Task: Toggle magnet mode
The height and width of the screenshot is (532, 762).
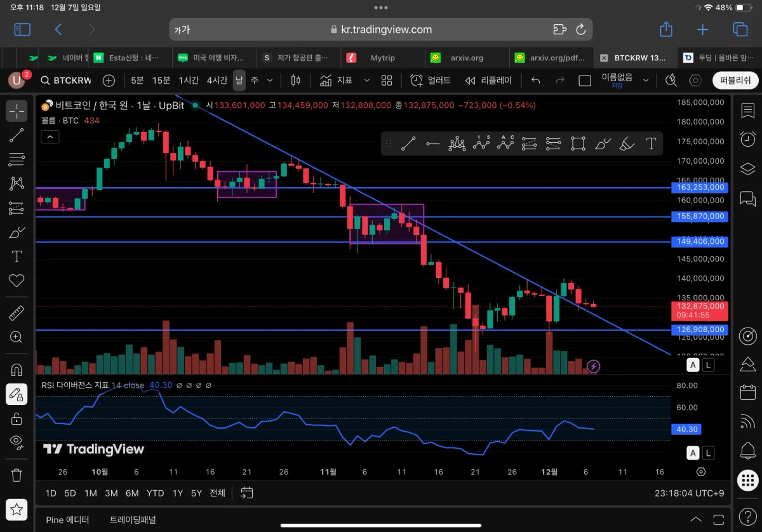Action: pyautogui.click(x=17, y=369)
